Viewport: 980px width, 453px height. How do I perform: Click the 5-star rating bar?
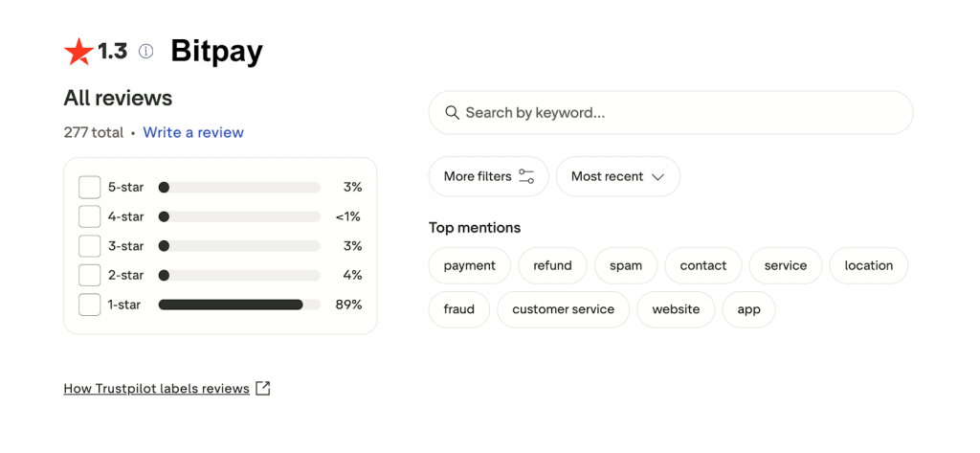point(239,187)
